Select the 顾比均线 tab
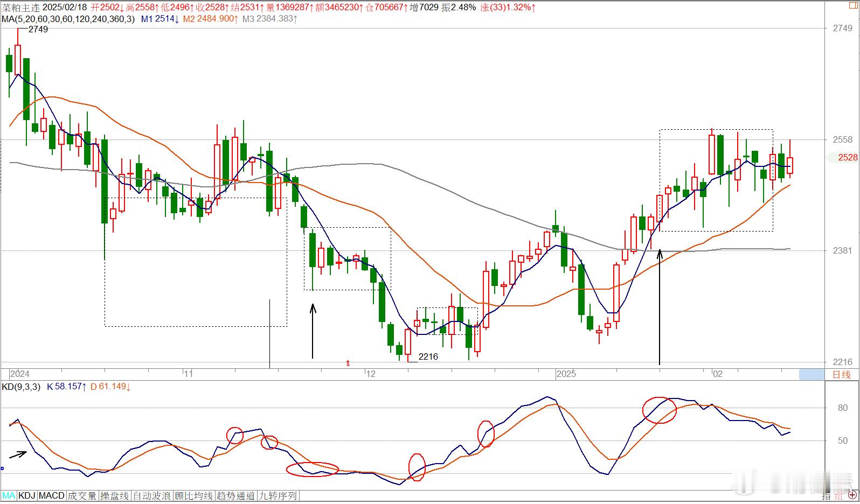860x504 pixels. pos(194,495)
